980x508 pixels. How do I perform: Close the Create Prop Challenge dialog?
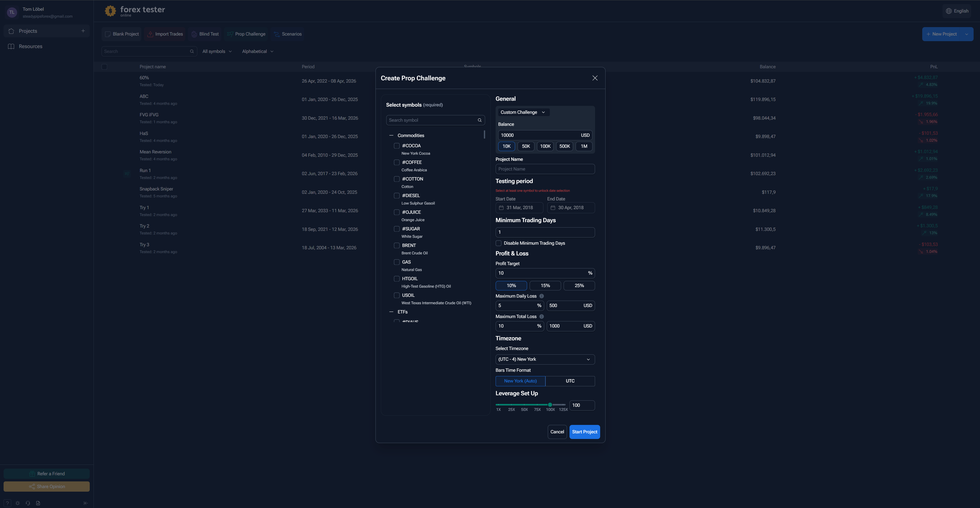[x=595, y=78]
